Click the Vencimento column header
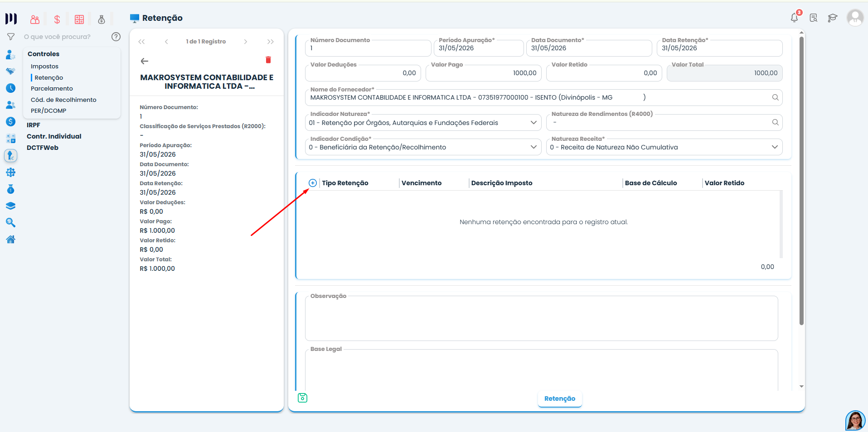This screenshot has height=432, width=868. (422, 183)
